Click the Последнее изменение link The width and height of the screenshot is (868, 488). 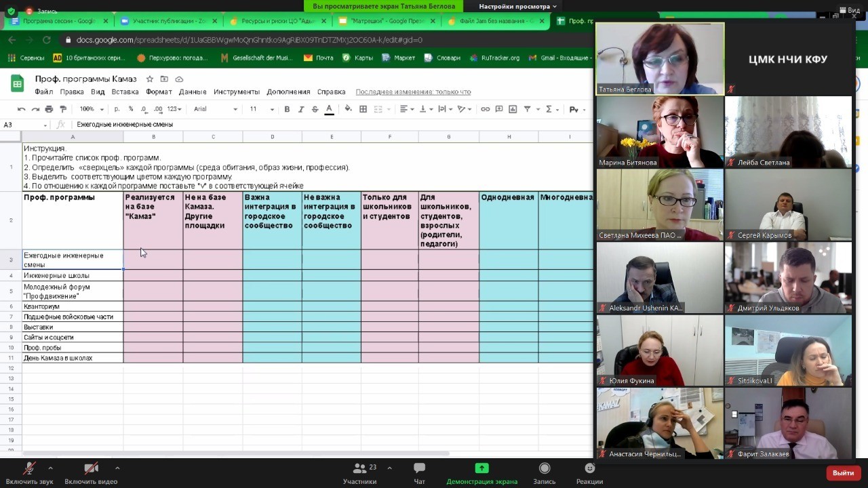413,91
